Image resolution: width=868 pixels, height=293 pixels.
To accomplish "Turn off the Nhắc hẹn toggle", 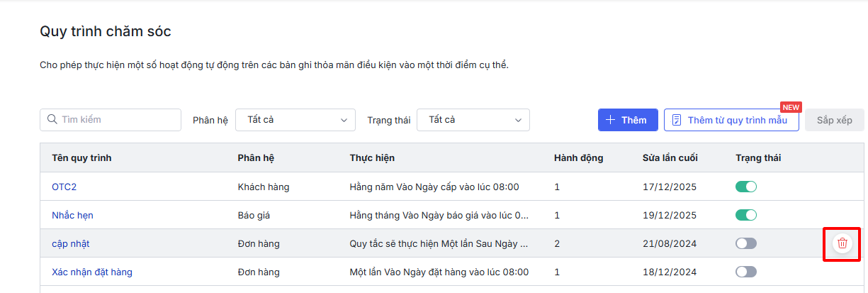I will tap(746, 215).
